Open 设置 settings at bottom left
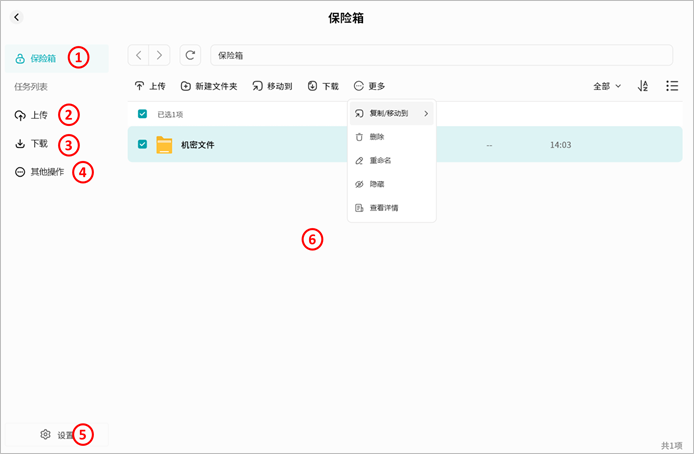Screen dimensions: 694x454 coord(56,435)
